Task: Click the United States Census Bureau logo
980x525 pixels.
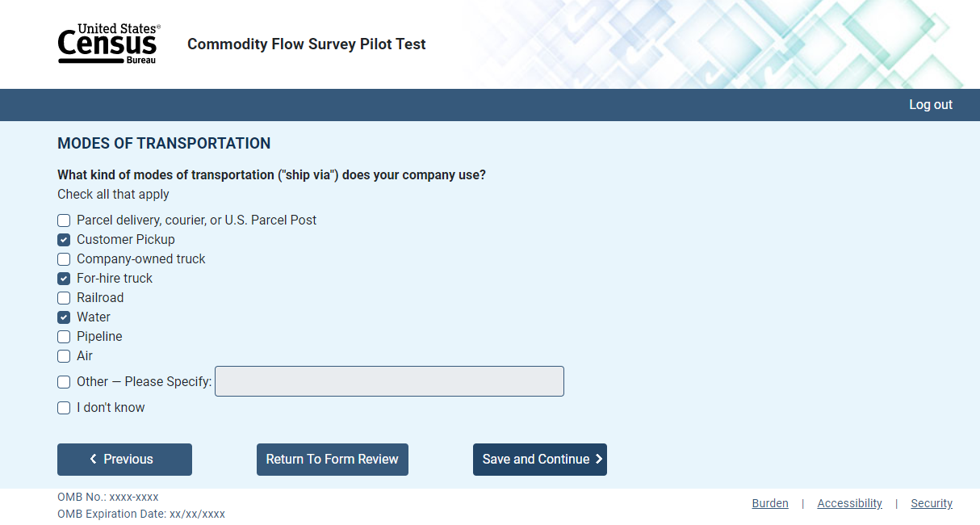Action: click(108, 44)
